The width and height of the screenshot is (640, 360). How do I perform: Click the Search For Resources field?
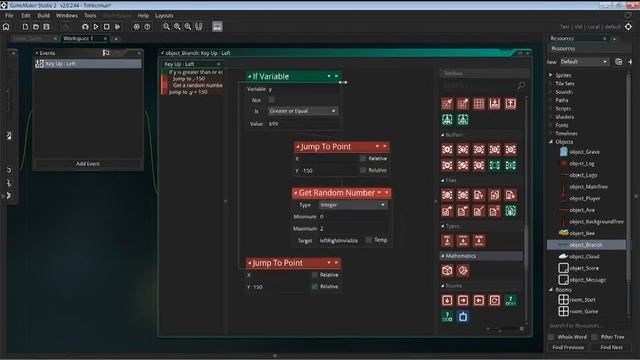(x=588, y=326)
